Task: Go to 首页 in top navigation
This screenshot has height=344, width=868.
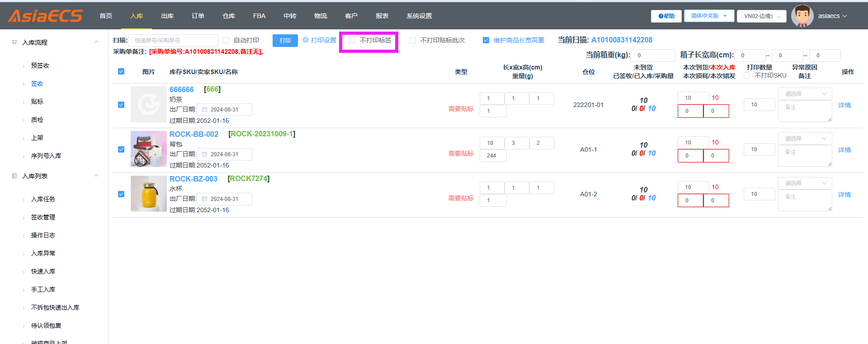Action: [106, 16]
